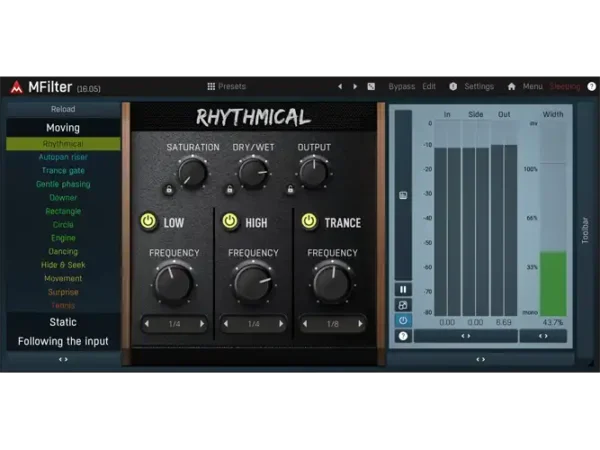Toggle Bypass in the header
This screenshot has height=450, width=600.
[x=401, y=86]
